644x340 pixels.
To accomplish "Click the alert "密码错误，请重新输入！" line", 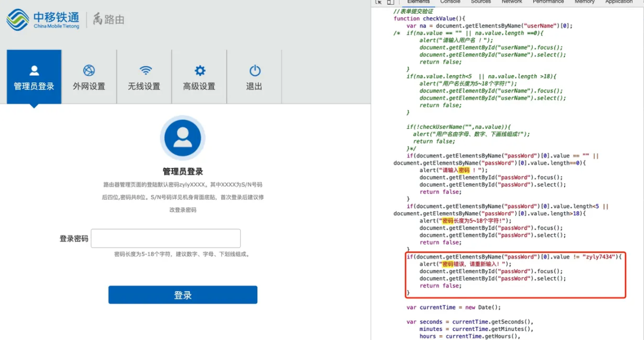I will (465, 264).
